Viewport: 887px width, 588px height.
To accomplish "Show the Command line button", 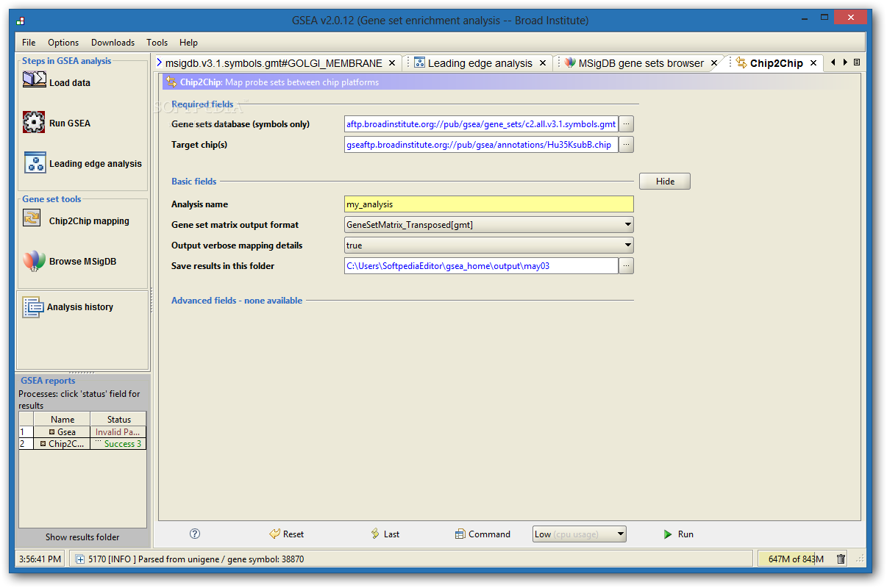I will [482, 534].
